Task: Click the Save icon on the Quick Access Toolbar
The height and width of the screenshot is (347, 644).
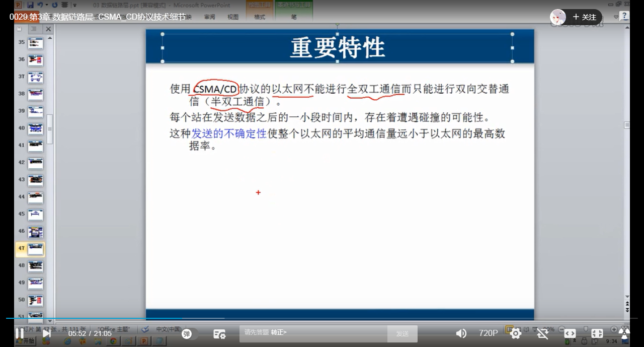Action: (x=30, y=5)
